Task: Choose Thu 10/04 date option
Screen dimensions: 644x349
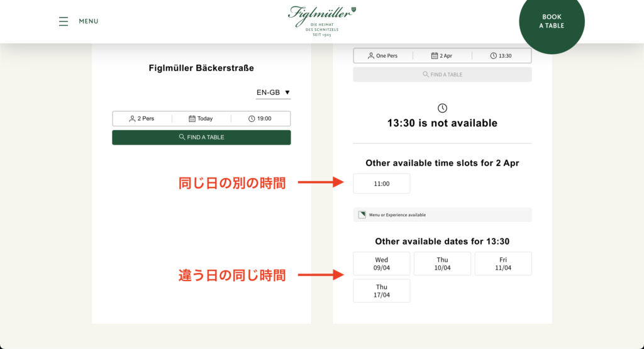Action: [x=442, y=263]
